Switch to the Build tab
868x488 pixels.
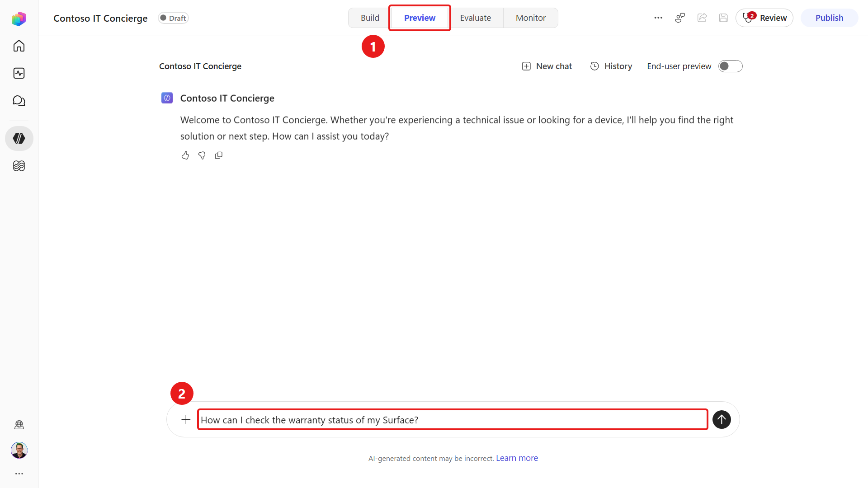coord(370,18)
